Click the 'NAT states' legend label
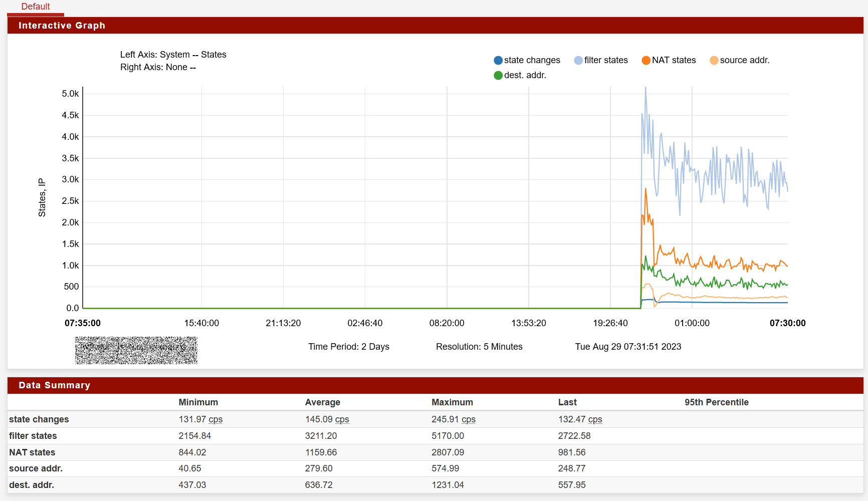The image size is (868, 501). tap(674, 60)
